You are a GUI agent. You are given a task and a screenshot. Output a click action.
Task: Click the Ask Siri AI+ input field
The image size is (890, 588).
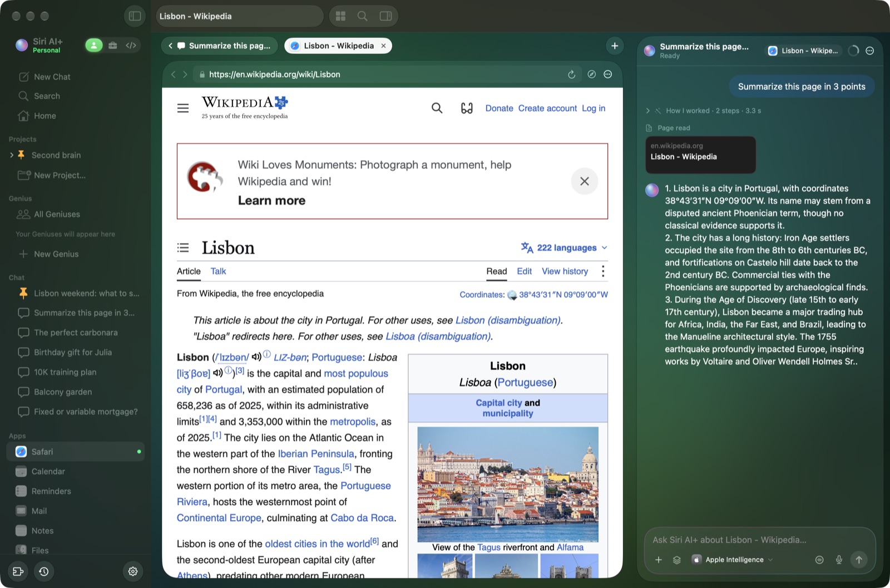[x=759, y=540]
